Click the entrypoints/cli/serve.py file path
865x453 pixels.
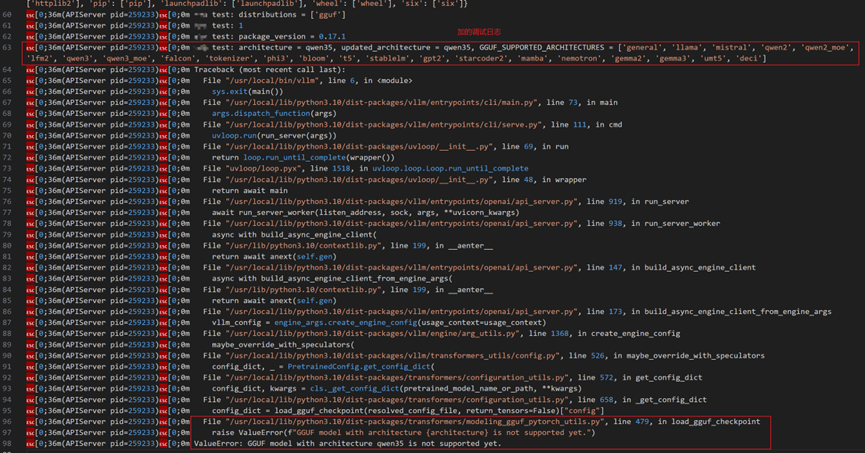pos(382,125)
